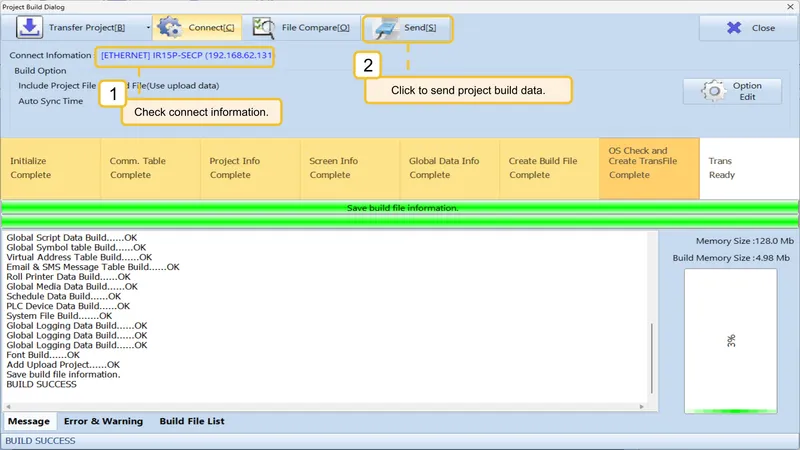Image resolution: width=800 pixels, height=450 pixels.
Task: Open the Transfer Project dropdown arrow
Action: (148, 28)
